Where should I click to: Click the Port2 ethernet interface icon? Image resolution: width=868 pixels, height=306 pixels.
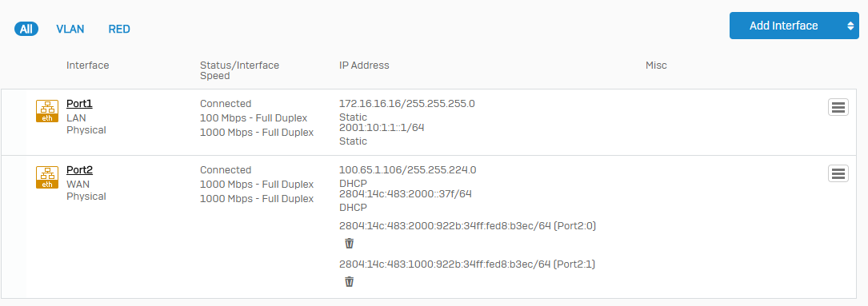46,177
